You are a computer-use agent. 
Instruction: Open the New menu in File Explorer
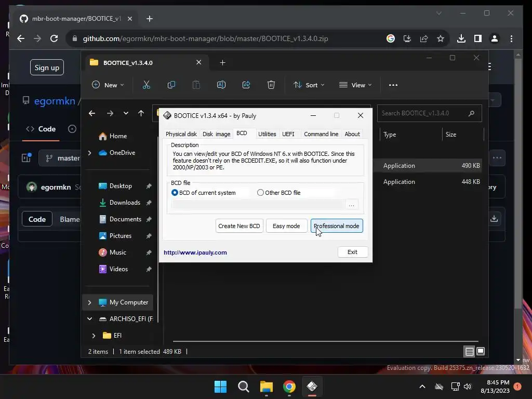[108, 85]
